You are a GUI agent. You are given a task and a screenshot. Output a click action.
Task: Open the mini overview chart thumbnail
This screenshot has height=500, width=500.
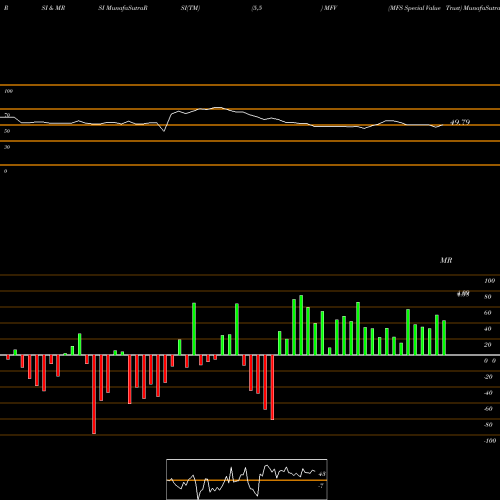pyautogui.click(x=247, y=479)
